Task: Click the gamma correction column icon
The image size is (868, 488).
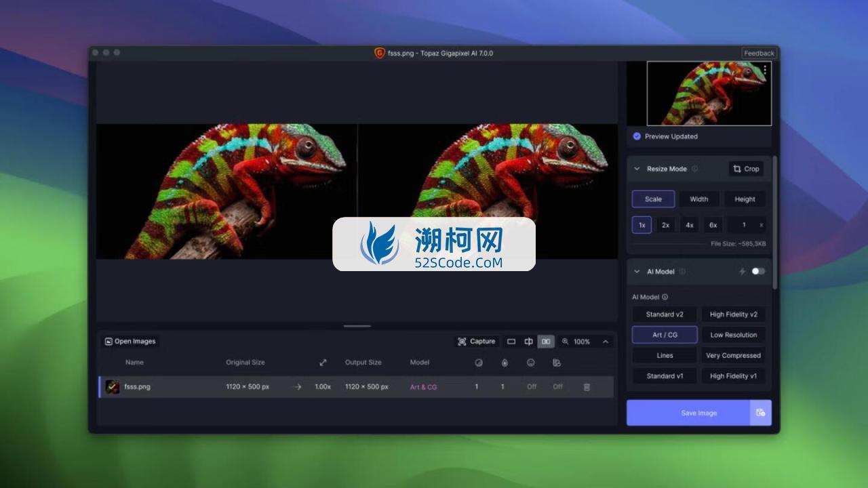Action: [x=557, y=363]
